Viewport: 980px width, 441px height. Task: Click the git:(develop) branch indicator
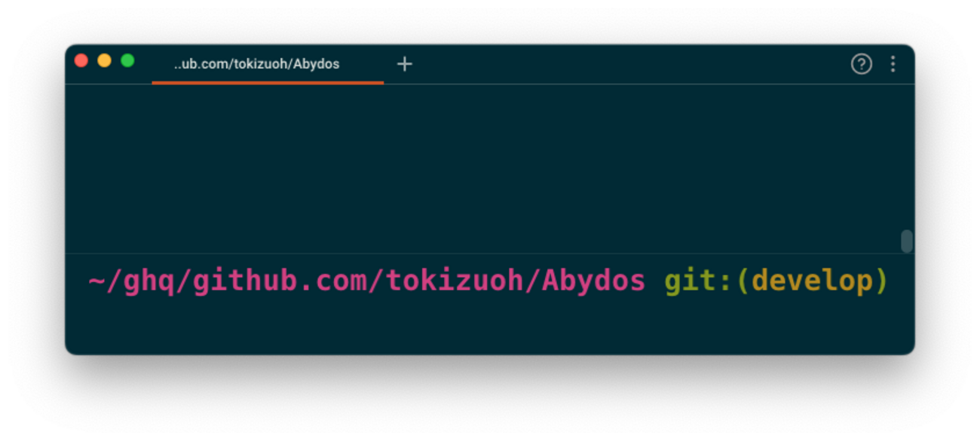[x=776, y=281]
